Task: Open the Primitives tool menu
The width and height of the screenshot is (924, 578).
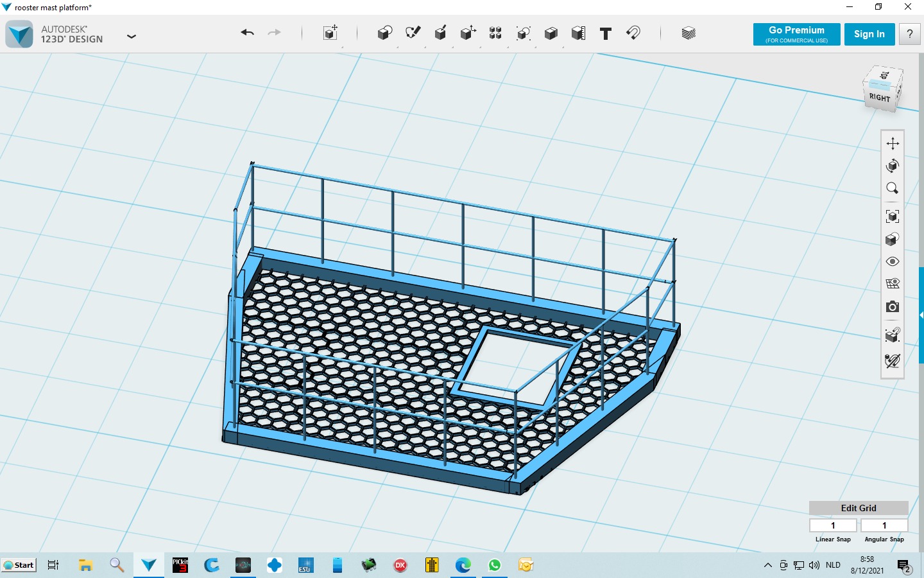Action: [385, 33]
